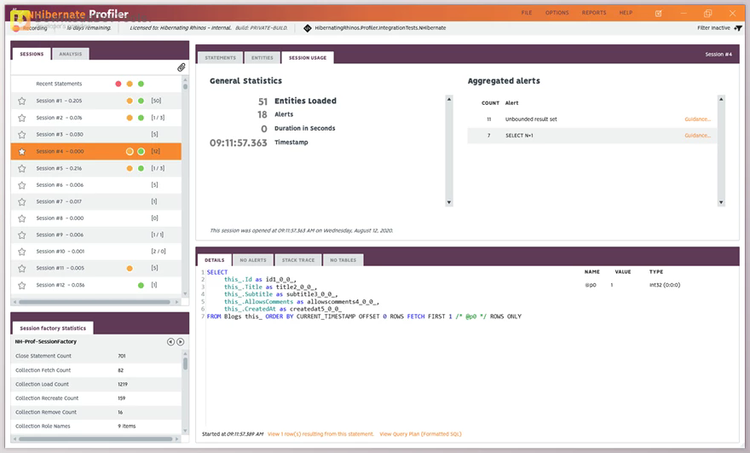Screen dimensions: 750x453
Task: Open the NO ALERTS tab
Action: (253, 260)
